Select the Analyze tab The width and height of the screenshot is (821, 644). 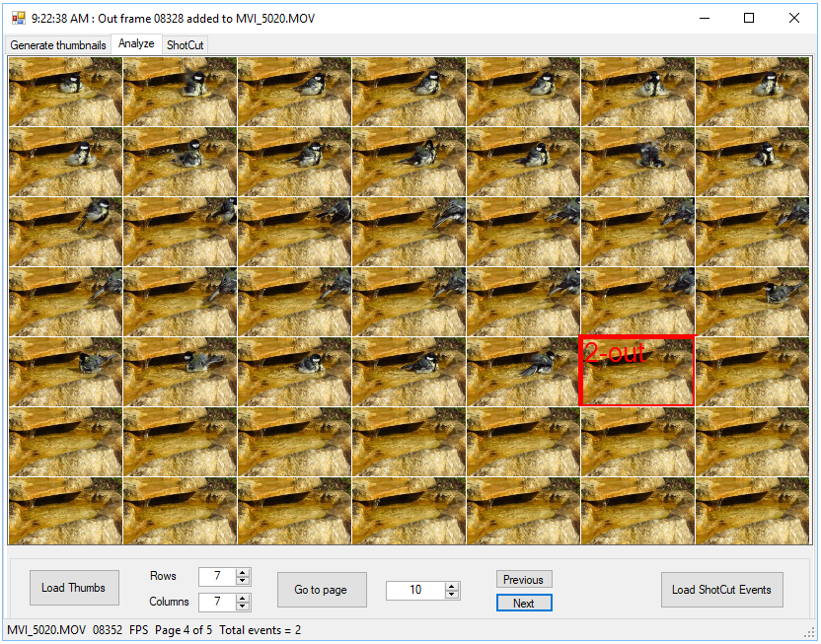click(x=136, y=44)
